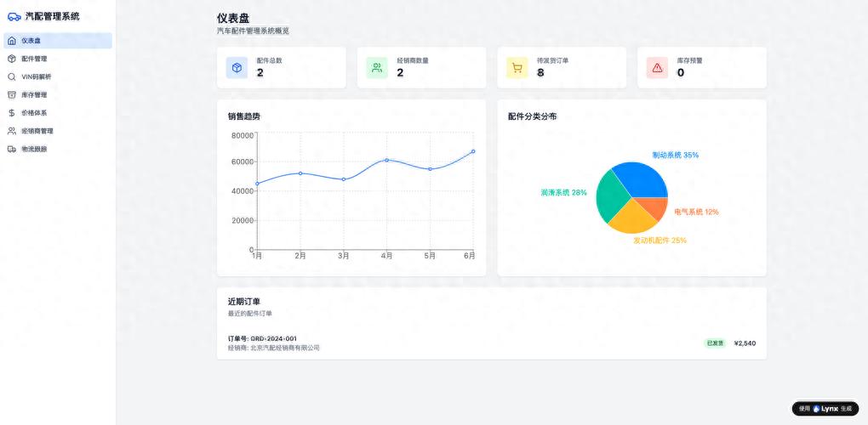Click the magnifier icon next to VIN码解析

(12, 76)
